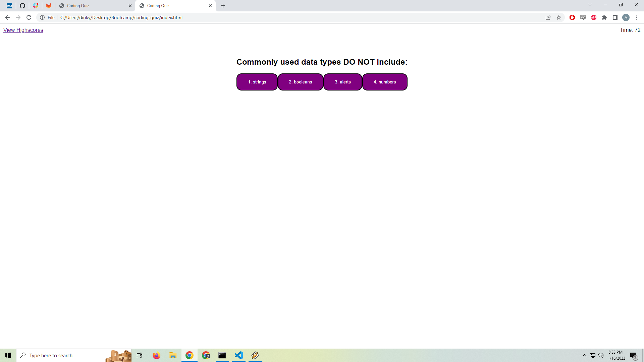Open the Extensions puzzle icon
This screenshot has height=362, width=644.
604,17
